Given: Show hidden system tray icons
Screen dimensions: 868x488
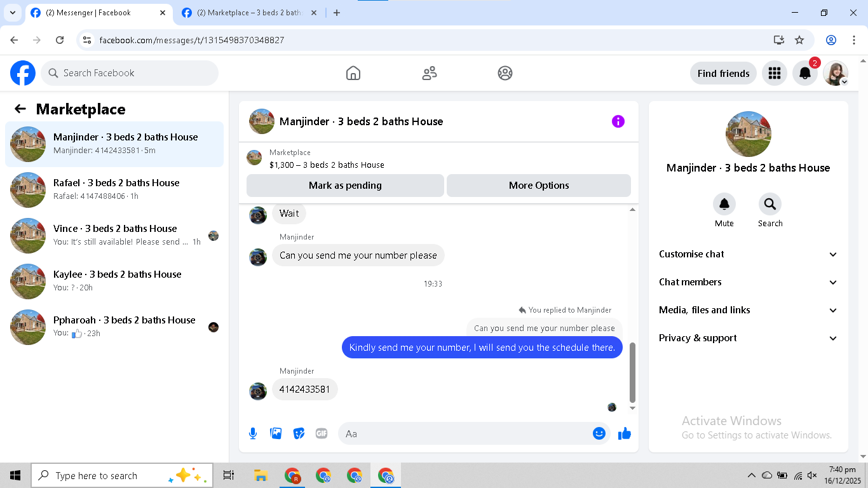Looking at the screenshot, I should 752,475.
